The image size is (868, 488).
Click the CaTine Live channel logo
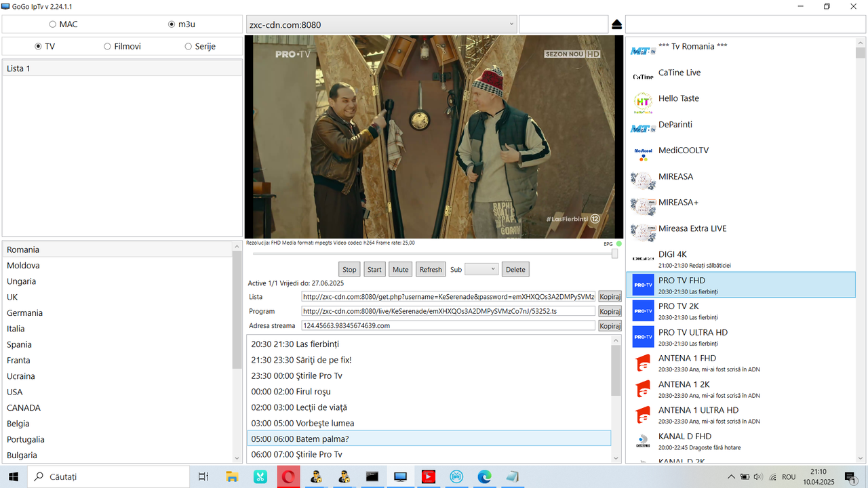643,77
